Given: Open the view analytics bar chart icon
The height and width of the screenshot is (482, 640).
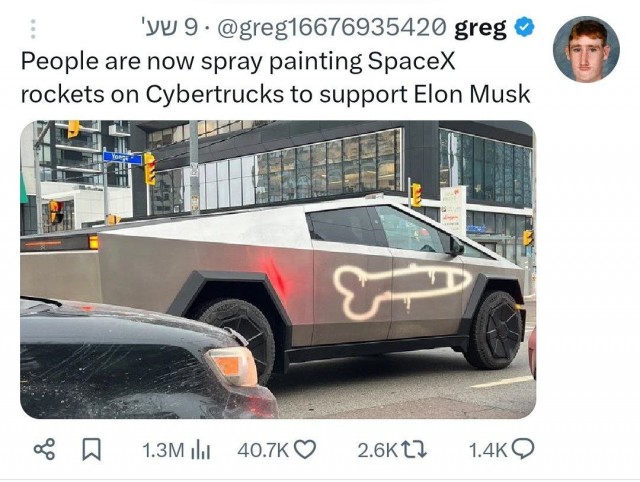Looking at the screenshot, I should pos(201,450).
